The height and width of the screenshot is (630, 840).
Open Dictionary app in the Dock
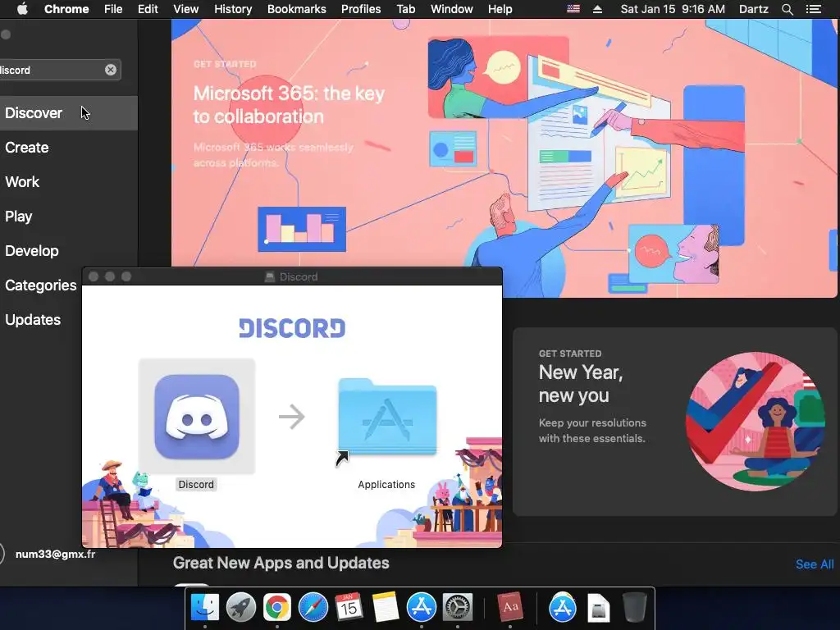point(510,608)
